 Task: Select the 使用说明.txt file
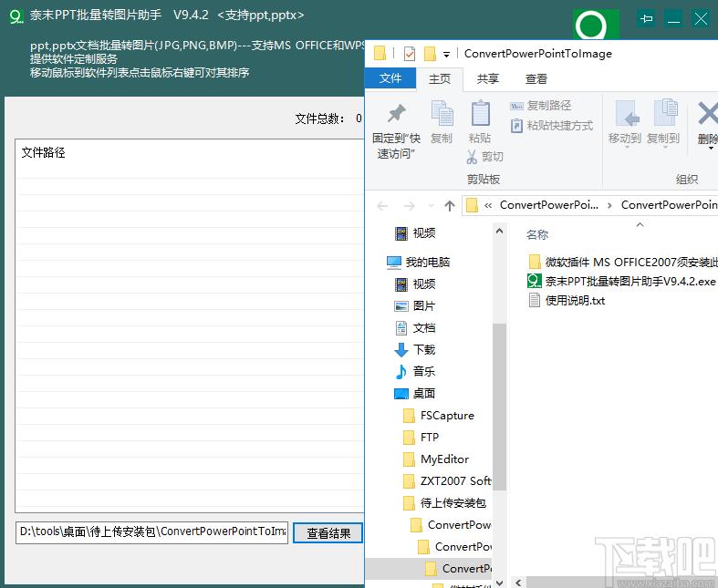[567, 300]
